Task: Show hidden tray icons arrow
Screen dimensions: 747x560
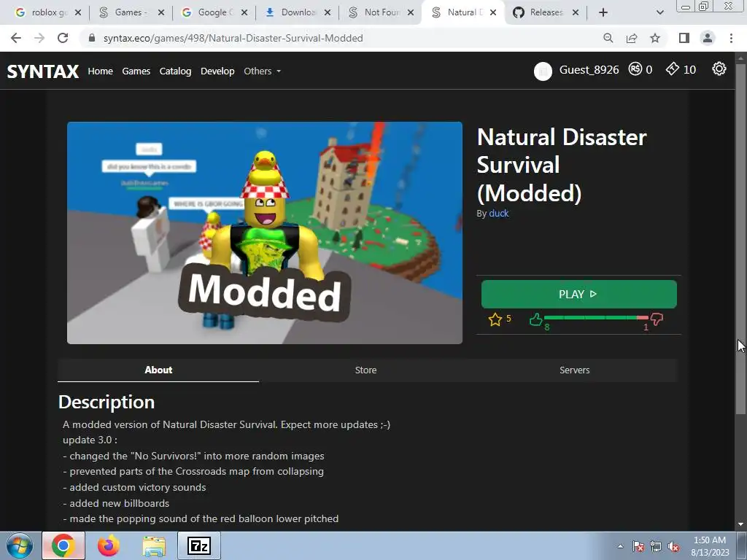Action: [x=620, y=546]
